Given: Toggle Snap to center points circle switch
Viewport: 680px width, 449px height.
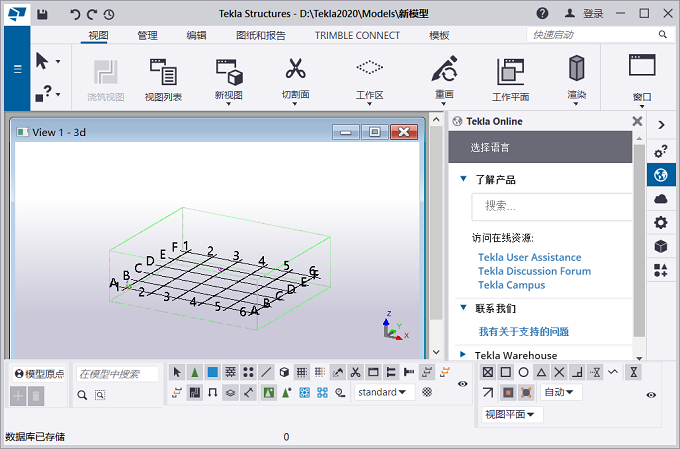Looking at the screenshot, I should click(523, 372).
